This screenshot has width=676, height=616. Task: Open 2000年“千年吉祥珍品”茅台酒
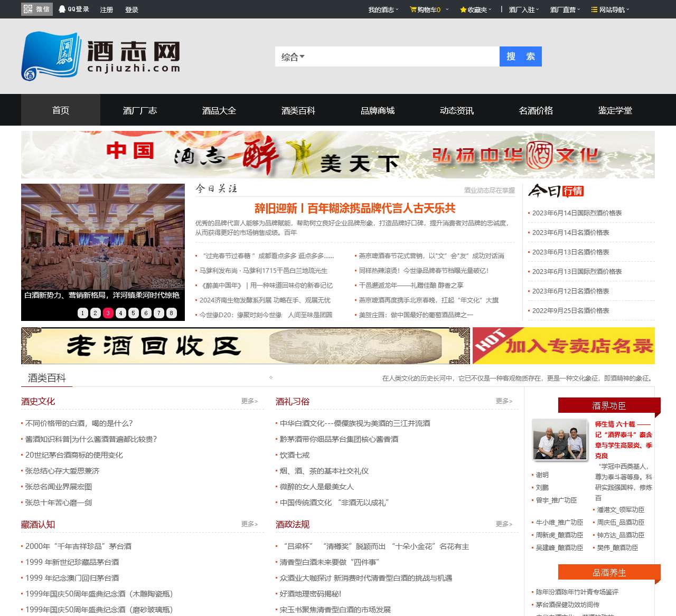(x=78, y=546)
